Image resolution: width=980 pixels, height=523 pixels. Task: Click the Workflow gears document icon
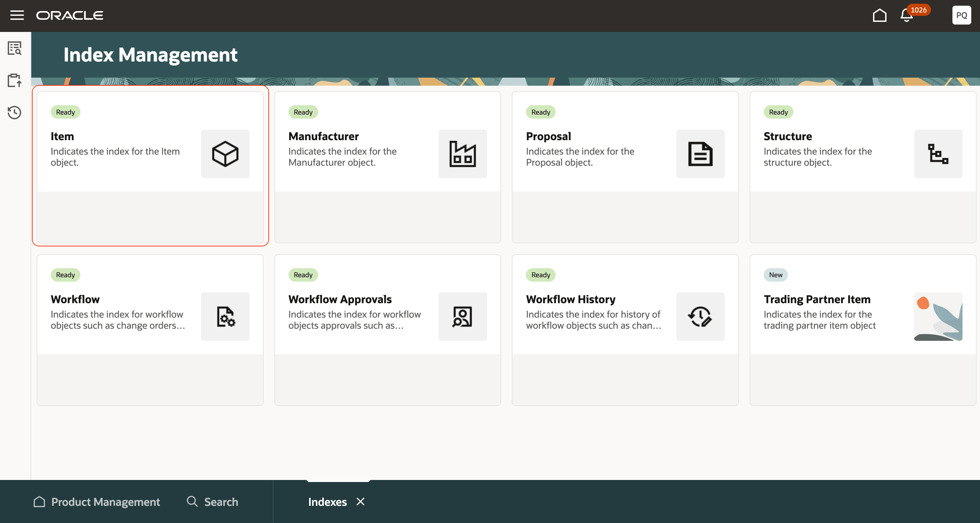click(x=225, y=317)
